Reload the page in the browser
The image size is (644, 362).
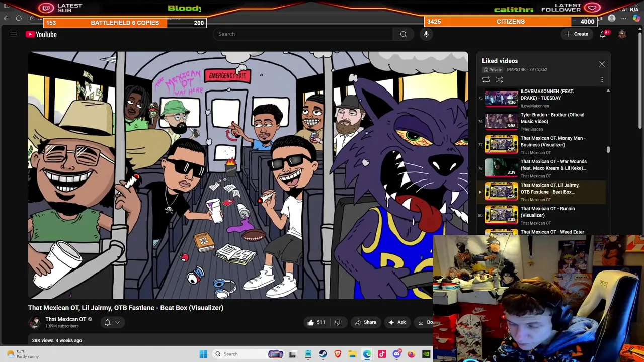point(19,18)
